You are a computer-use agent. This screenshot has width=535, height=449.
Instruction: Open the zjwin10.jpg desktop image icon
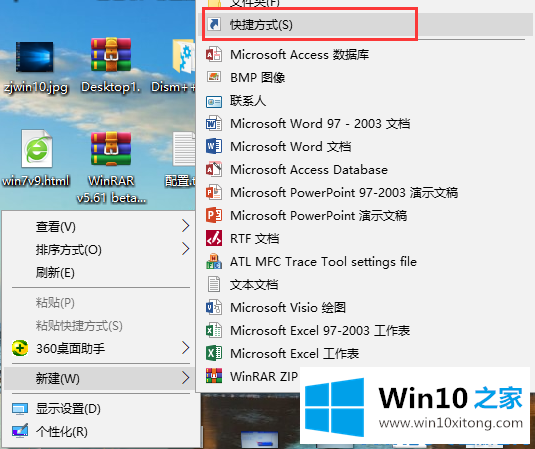pos(34,57)
